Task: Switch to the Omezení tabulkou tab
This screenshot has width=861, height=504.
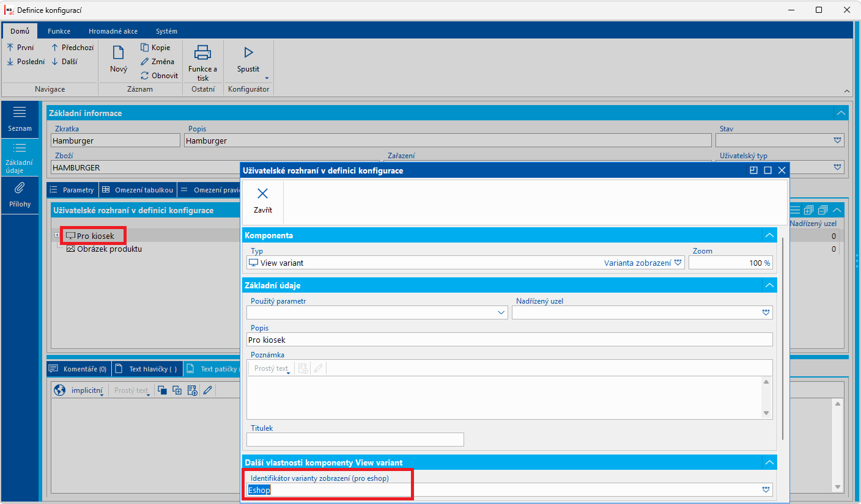Action: [x=138, y=190]
